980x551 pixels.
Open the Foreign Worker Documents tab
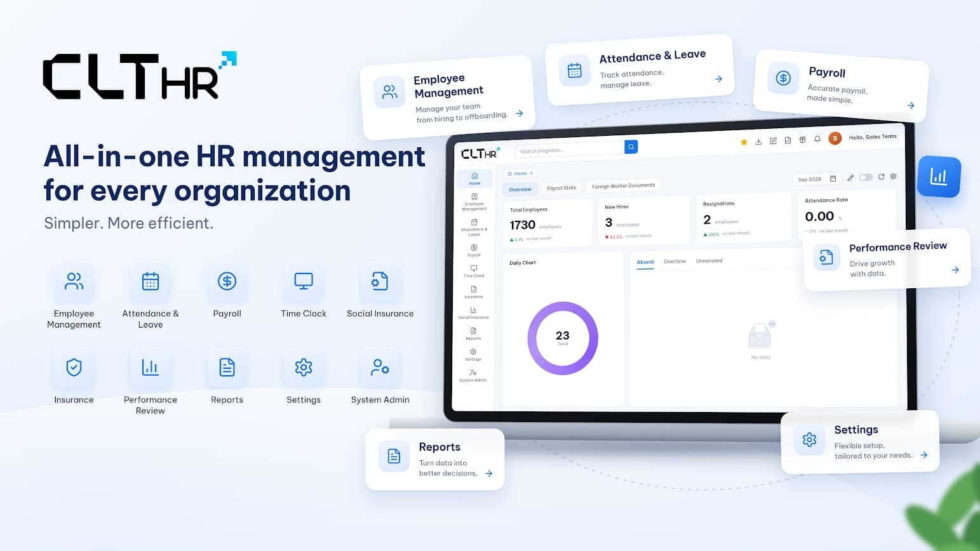click(x=623, y=185)
